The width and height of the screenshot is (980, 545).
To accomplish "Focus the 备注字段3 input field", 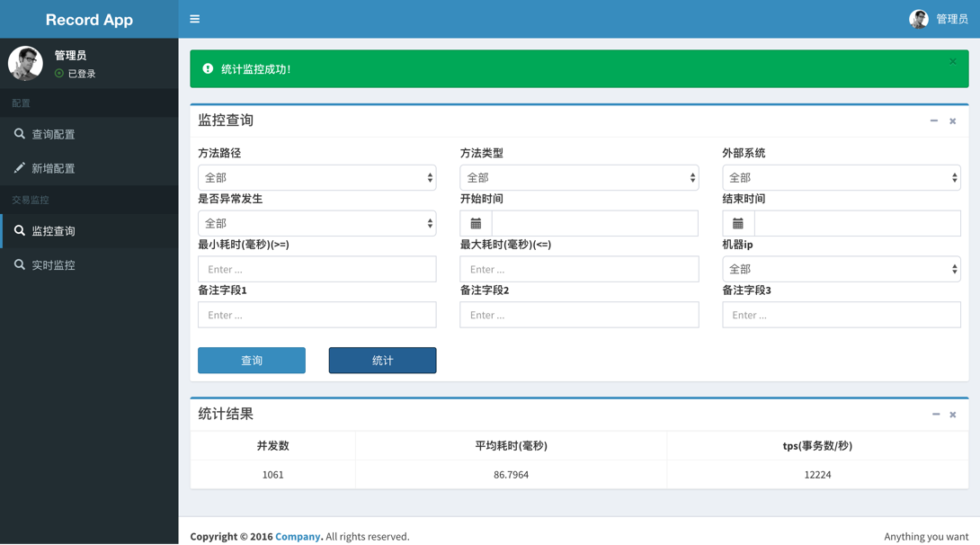I will pos(842,315).
